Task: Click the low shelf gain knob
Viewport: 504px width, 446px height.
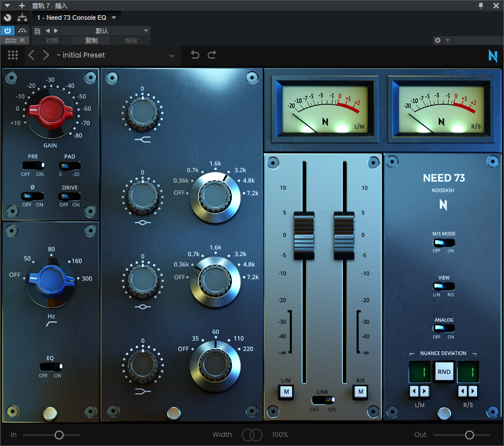Action: click(x=143, y=365)
